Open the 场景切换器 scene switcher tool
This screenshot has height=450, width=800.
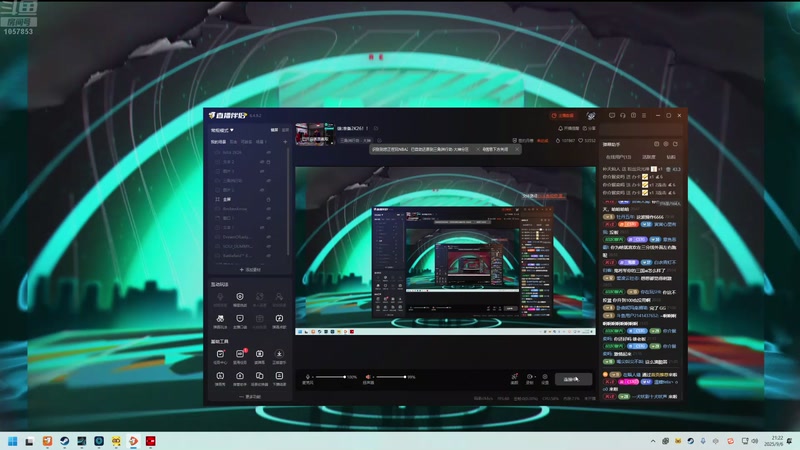(x=259, y=379)
